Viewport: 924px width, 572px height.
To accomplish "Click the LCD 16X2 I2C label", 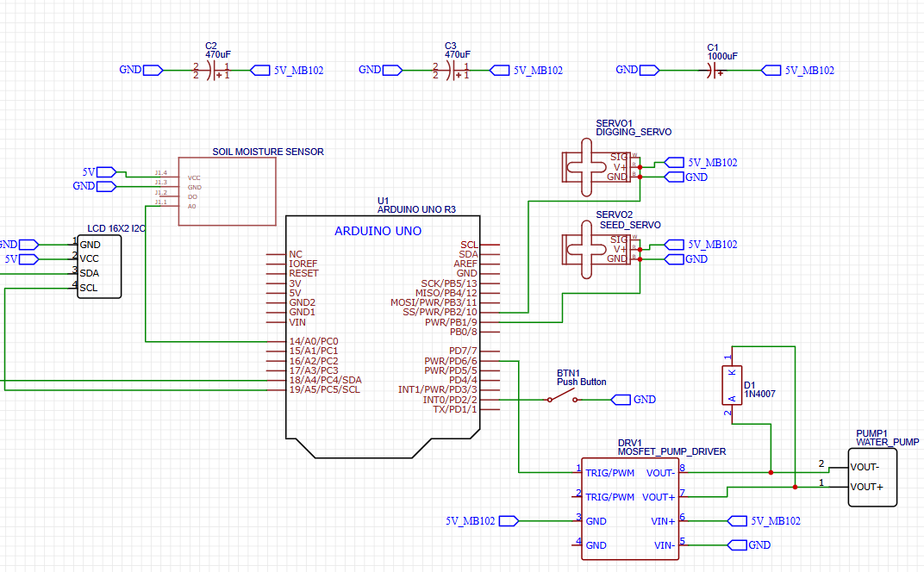I will [116, 228].
